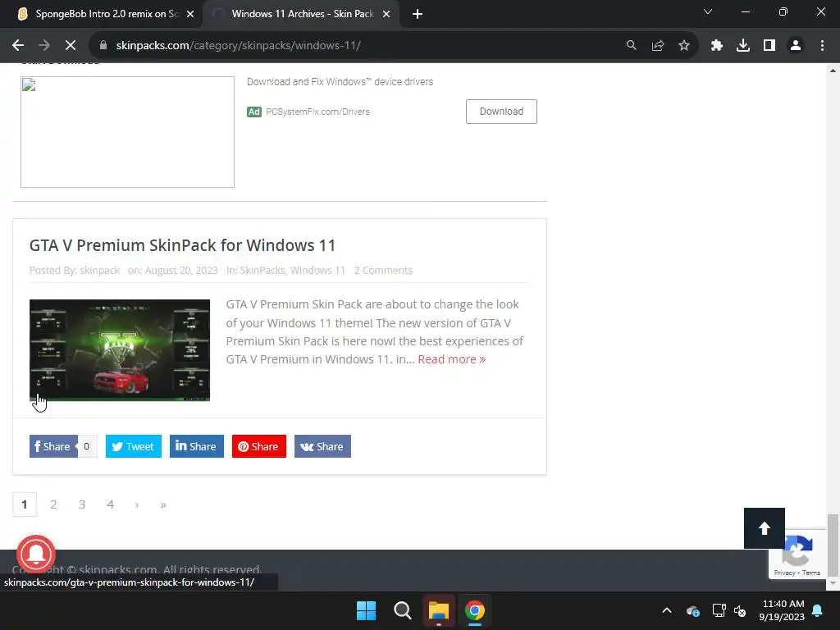Click Read more link
The width and height of the screenshot is (840, 630).
452,359
